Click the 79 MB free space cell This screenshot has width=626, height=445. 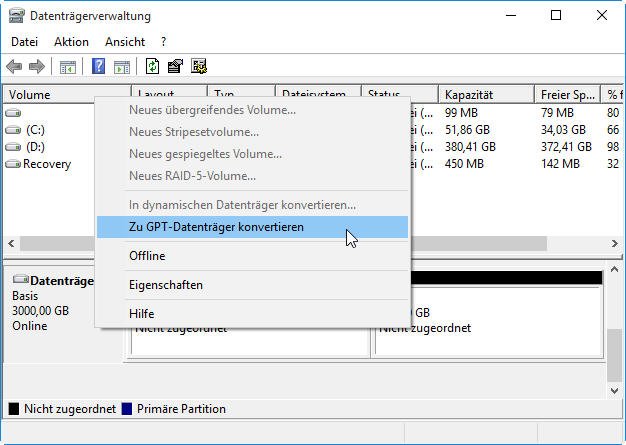[x=557, y=113]
